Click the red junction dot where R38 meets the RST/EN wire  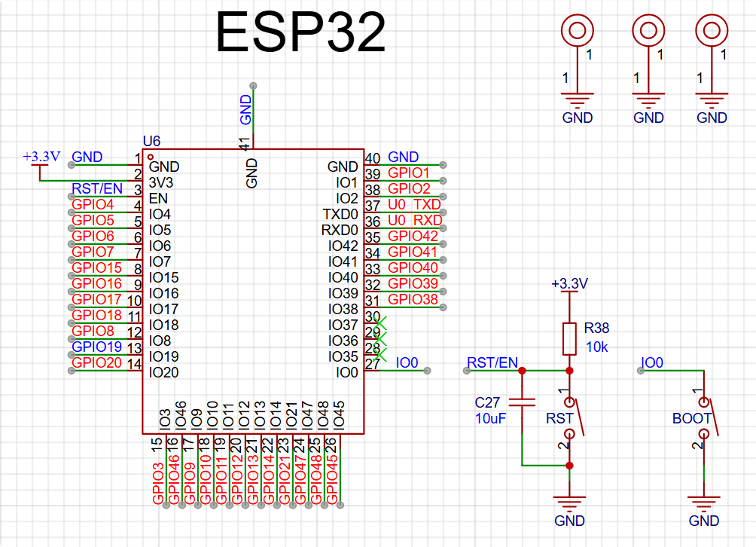569,371
